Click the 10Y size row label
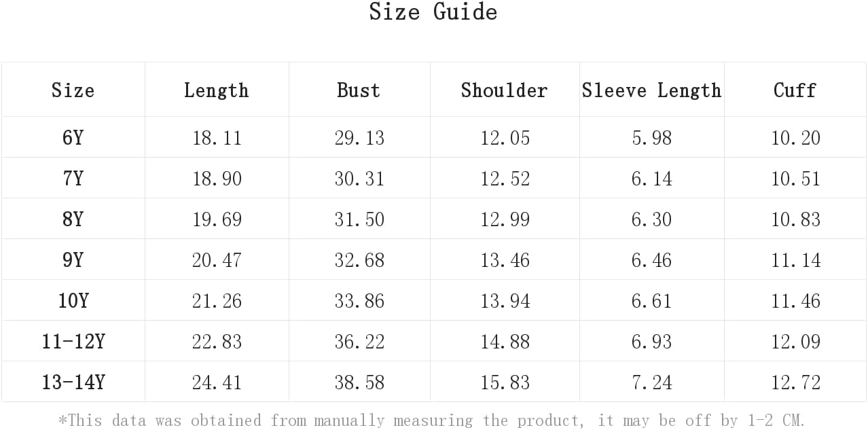 [73, 301]
